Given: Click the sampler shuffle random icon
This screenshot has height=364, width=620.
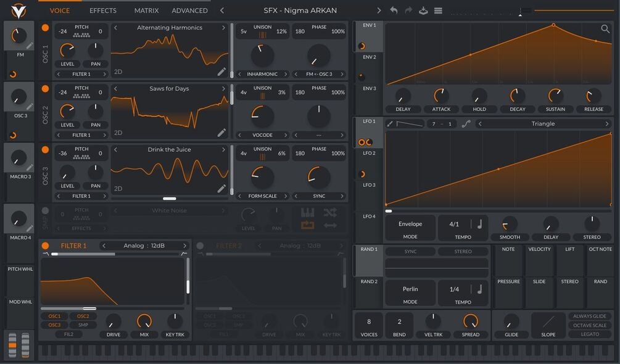Looking at the screenshot, I should (x=330, y=213).
